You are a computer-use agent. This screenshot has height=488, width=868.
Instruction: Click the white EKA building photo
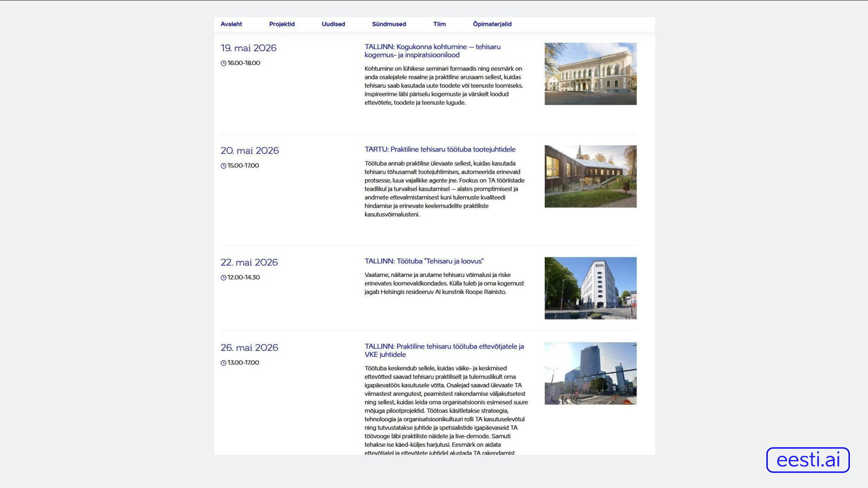pos(591,288)
